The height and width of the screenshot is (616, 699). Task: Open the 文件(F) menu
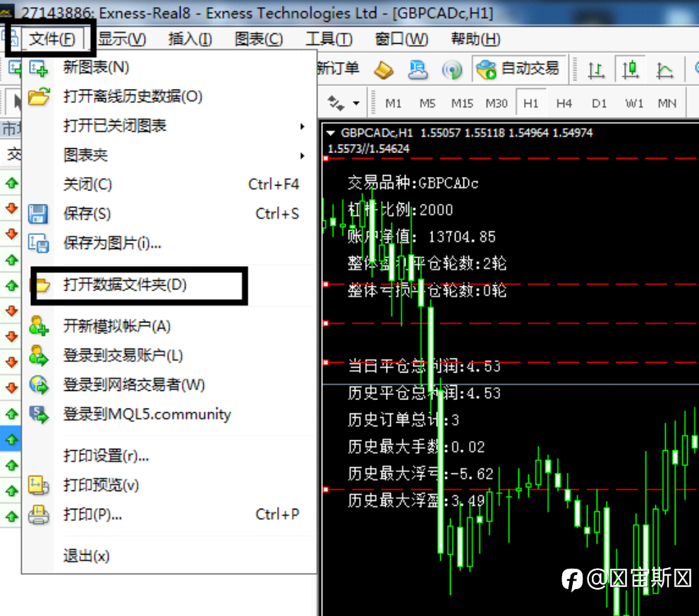(x=51, y=40)
